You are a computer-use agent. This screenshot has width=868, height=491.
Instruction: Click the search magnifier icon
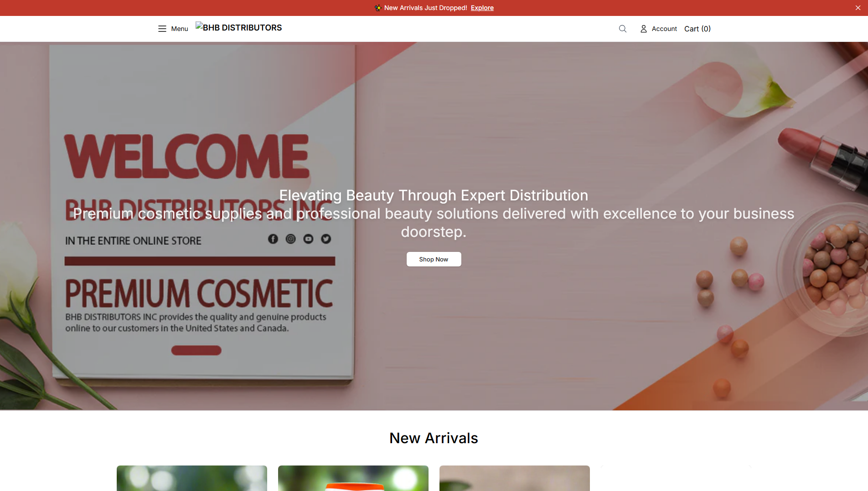(622, 29)
